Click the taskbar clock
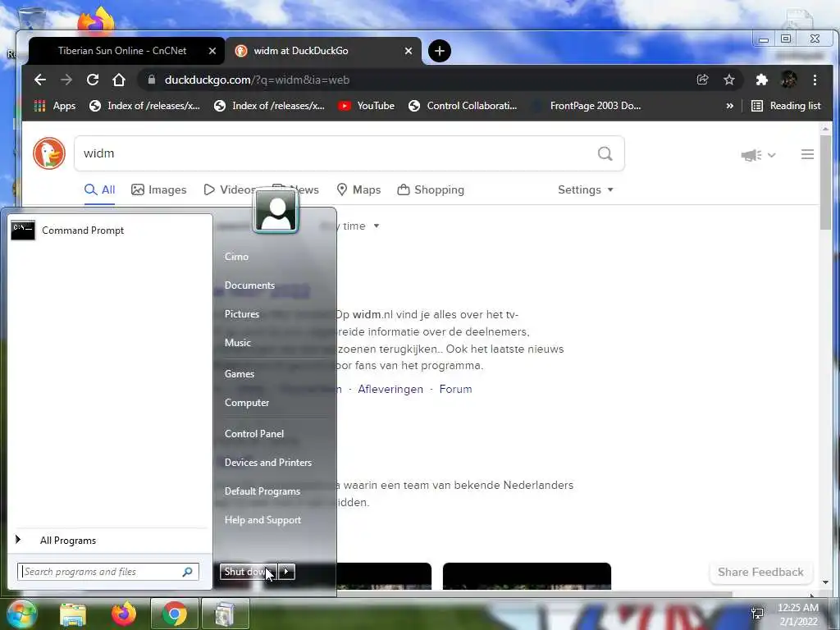Screen dimensions: 840x630 pyautogui.click(x=798, y=614)
